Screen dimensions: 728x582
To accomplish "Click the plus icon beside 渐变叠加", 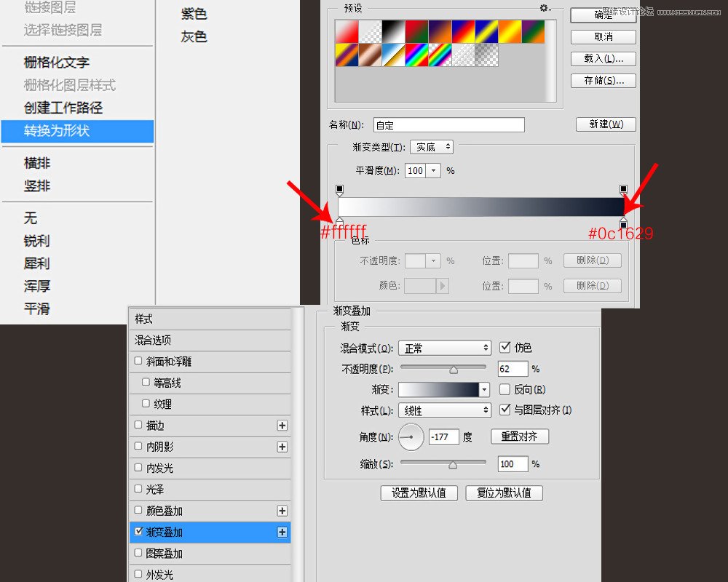I will (282, 532).
